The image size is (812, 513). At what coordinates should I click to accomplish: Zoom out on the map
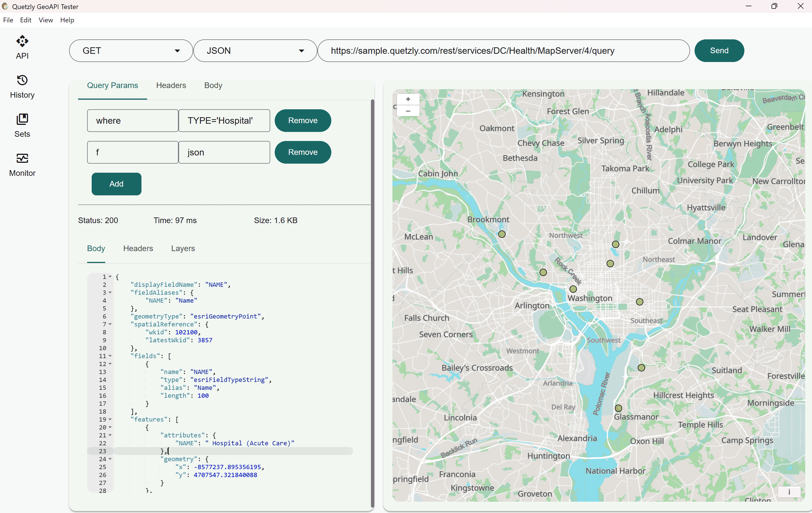pyautogui.click(x=408, y=111)
